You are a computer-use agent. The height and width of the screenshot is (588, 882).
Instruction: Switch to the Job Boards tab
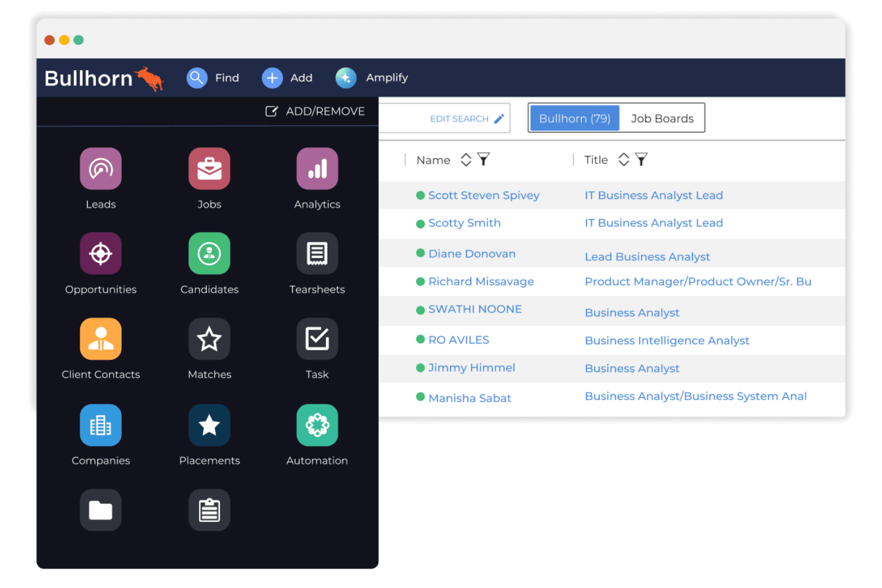click(x=662, y=118)
